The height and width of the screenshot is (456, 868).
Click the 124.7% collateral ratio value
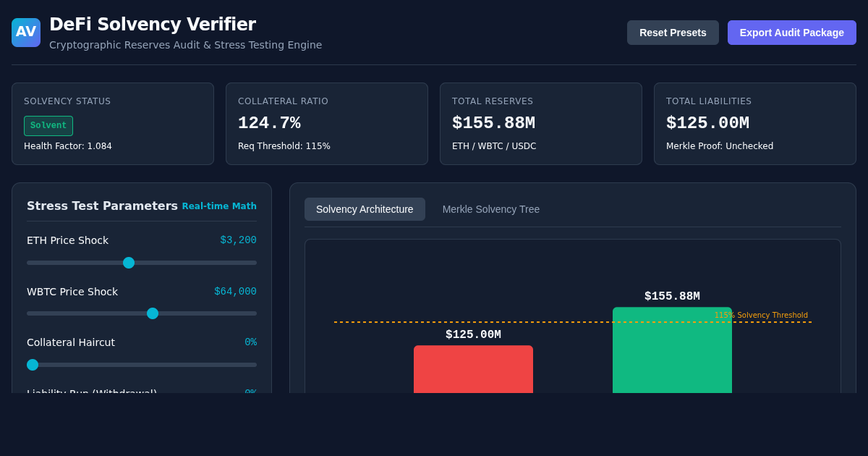(x=269, y=123)
